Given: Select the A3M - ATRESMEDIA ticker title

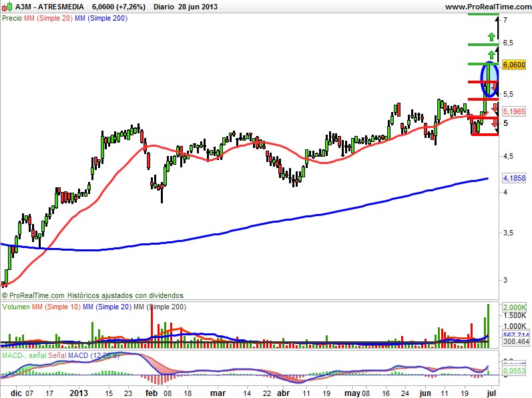Looking at the screenshot, I should pyautogui.click(x=50, y=7).
